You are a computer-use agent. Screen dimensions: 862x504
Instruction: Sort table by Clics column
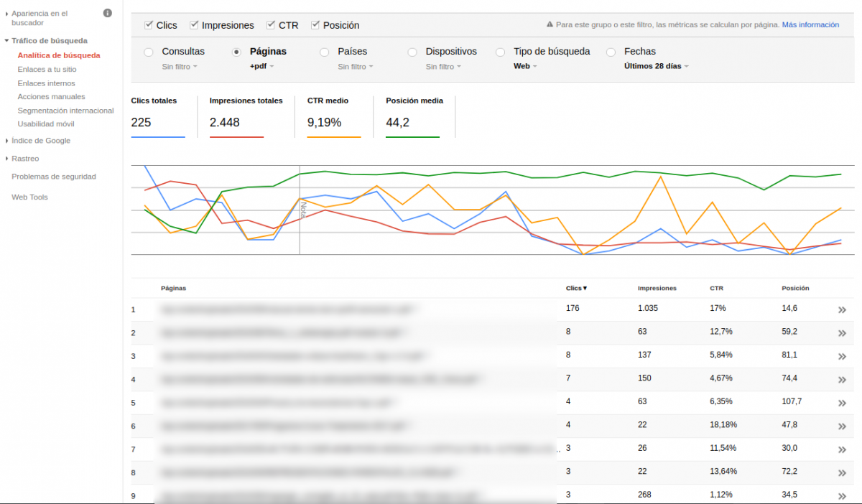(x=577, y=288)
